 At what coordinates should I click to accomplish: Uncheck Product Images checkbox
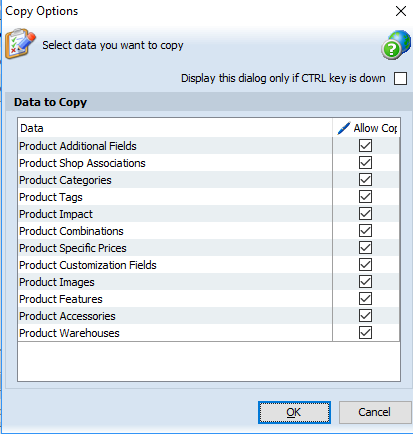[x=365, y=282]
